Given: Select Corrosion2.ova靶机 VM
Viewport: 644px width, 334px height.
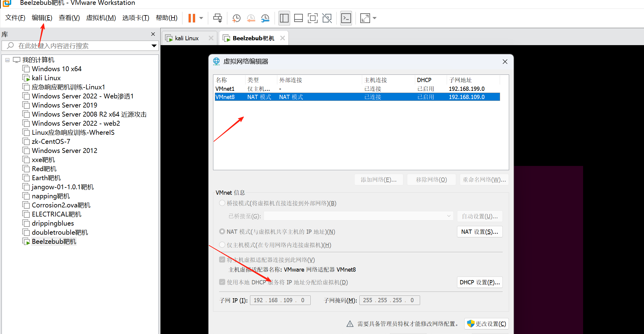Looking at the screenshot, I should pos(61,205).
